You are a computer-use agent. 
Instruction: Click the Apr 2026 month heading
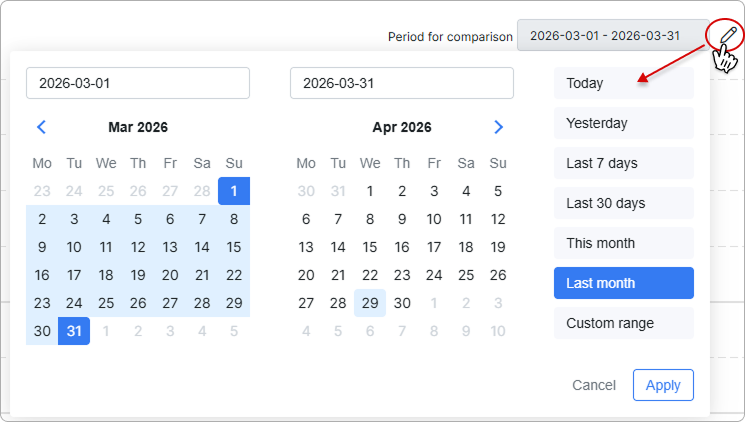tap(402, 127)
